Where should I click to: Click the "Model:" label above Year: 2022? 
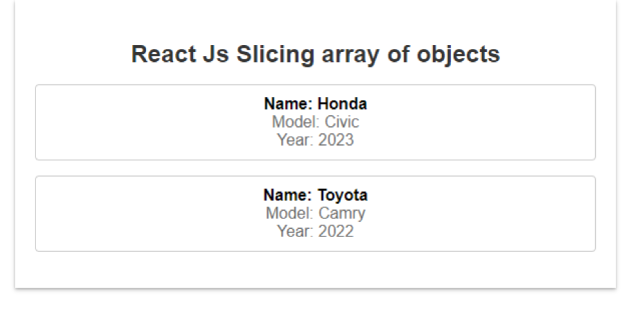coord(290,213)
